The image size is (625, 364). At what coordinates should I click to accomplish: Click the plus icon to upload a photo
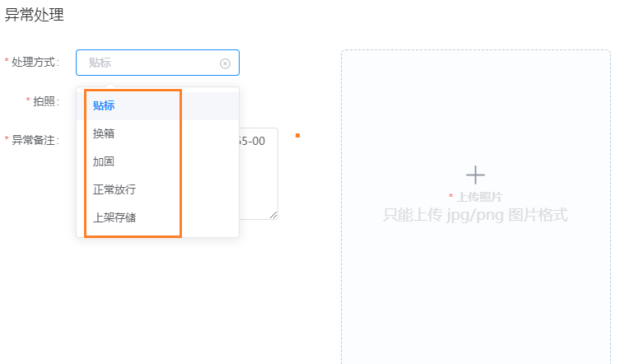475,175
